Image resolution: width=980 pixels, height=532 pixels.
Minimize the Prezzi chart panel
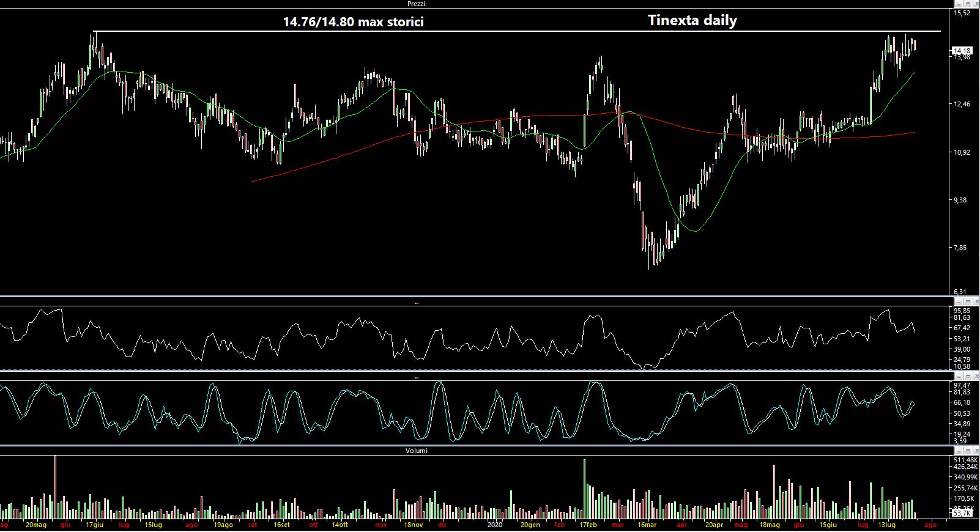[957, 4]
